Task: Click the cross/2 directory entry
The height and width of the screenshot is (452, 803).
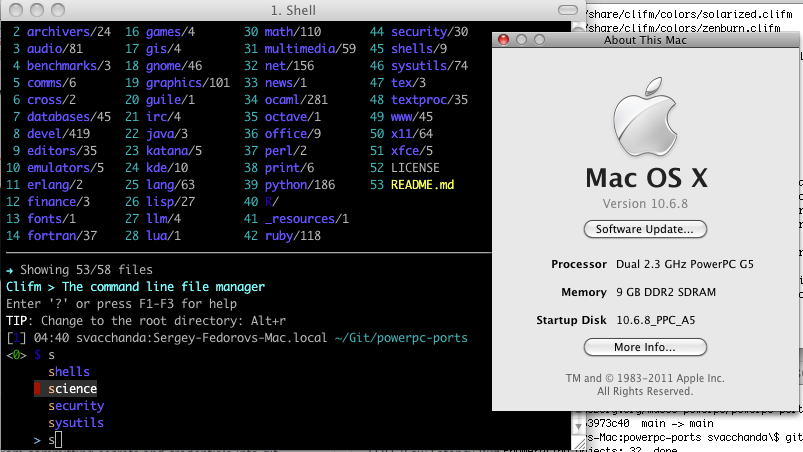Action: [52, 100]
